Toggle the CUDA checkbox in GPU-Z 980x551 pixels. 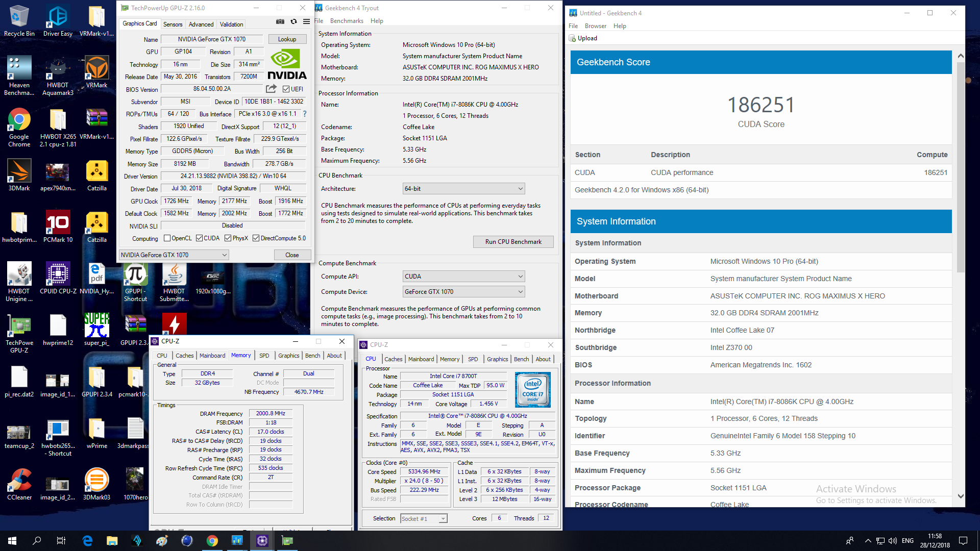[x=200, y=238]
